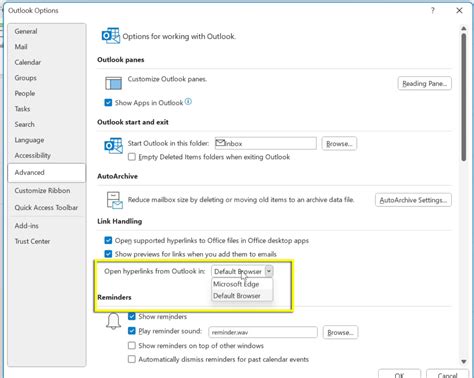Viewport: 474px width, 378px height.
Task: Open the Mail options category
Action: pyautogui.click(x=47, y=47)
